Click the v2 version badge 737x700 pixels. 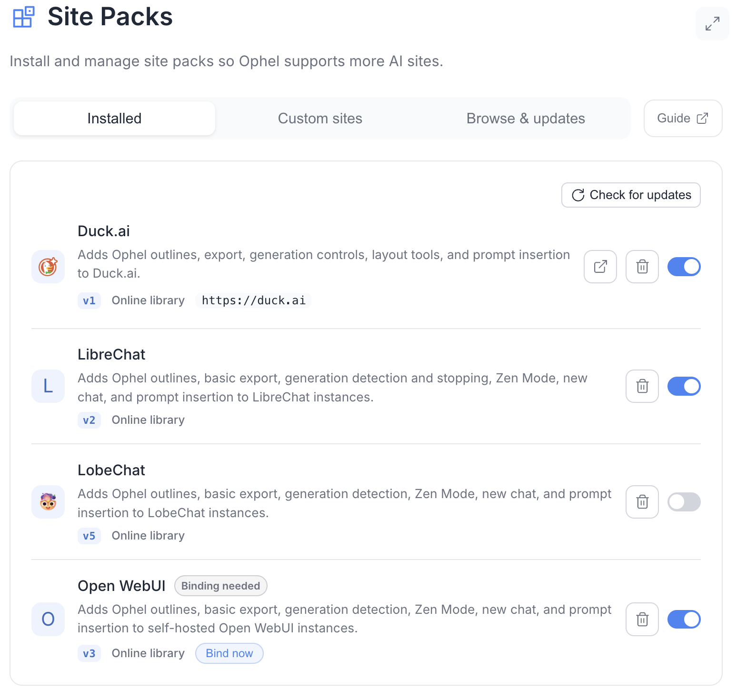(89, 420)
